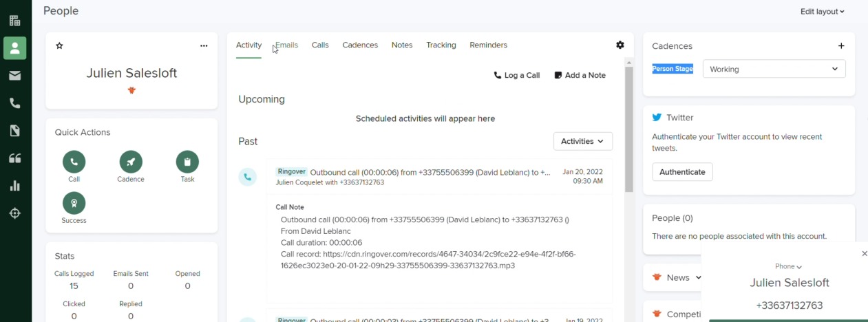This screenshot has width=868, height=322.
Task: Click the Twitter bird icon
Action: click(657, 118)
